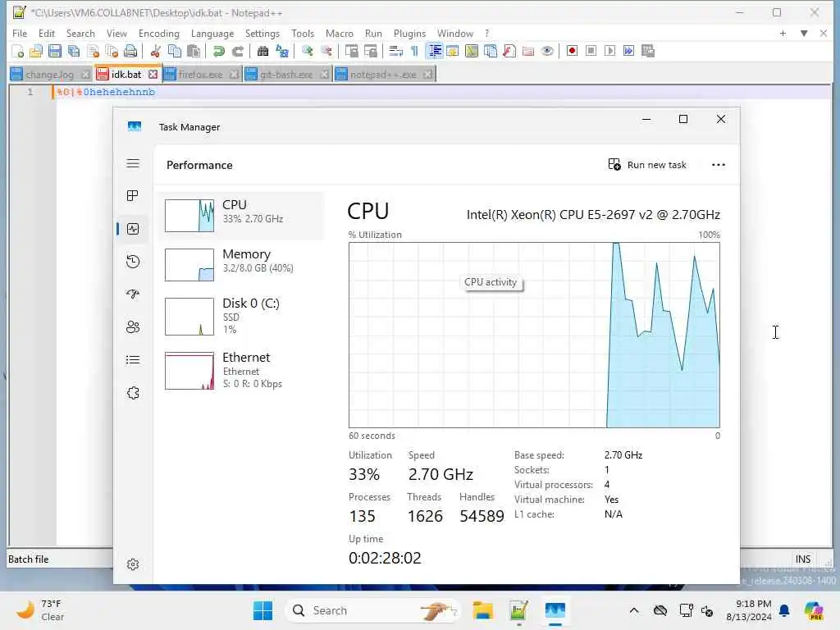Viewport: 840px width, 630px height.
Task: Open the Macro menu
Action: 339,33
